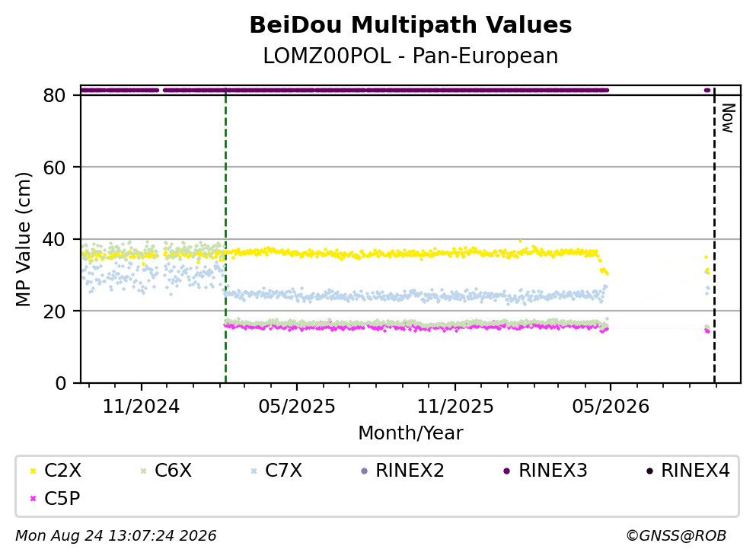Screen dimensions: 756x559
Task: Click the C7X light blue legend marker
Action: pyautogui.click(x=254, y=471)
